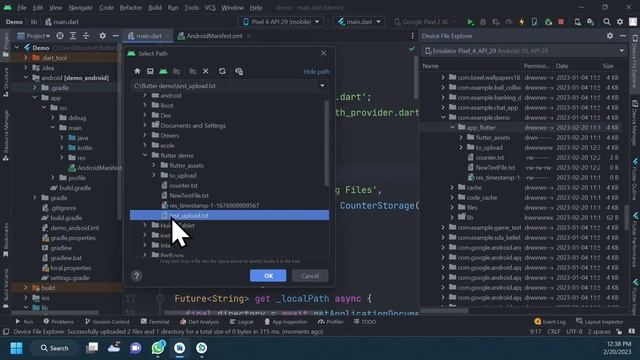Go to Home directory in Select Path
The height and width of the screenshot is (360, 640).
137,71
